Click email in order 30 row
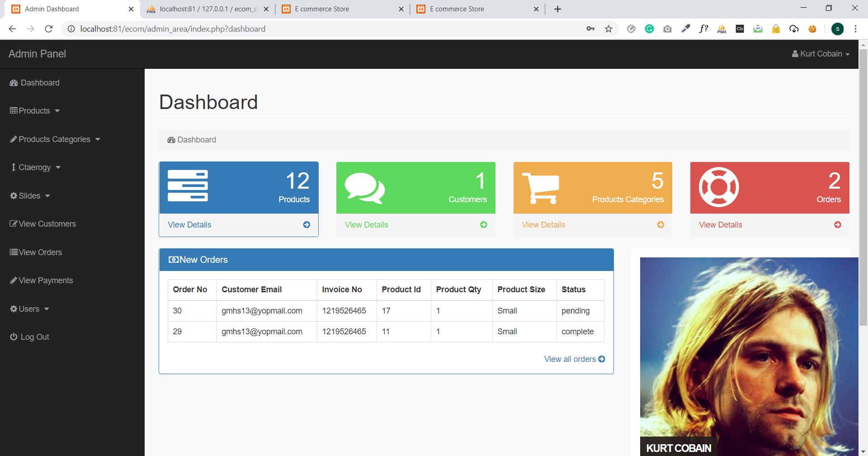868x456 pixels. 262,311
